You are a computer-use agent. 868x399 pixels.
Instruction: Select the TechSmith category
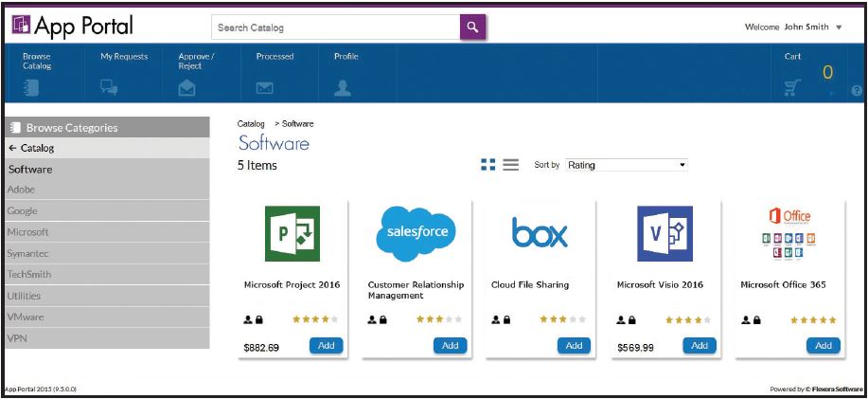107,274
